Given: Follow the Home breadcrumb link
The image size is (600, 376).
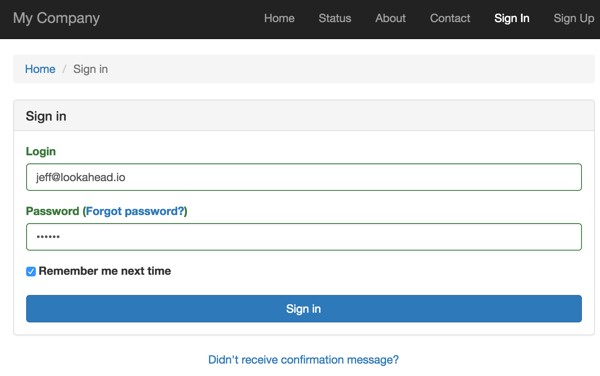Looking at the screenshot, I should (40, 69).
